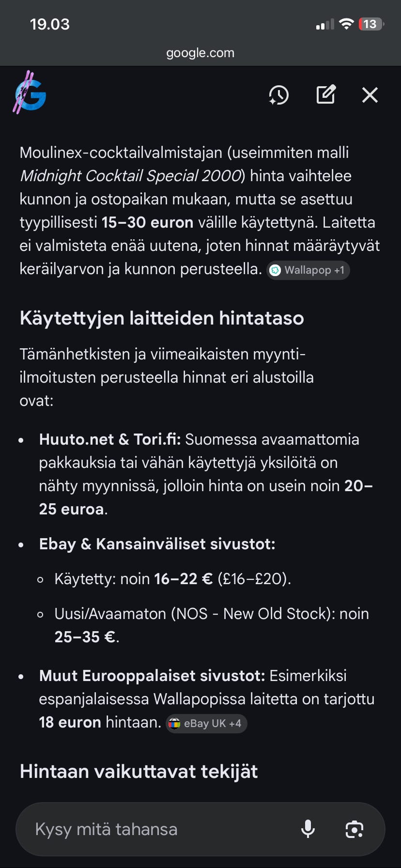This screenshot has width=401, height=868.
Task: Tap the clock showing 19.03
Action: coord(50,23)
